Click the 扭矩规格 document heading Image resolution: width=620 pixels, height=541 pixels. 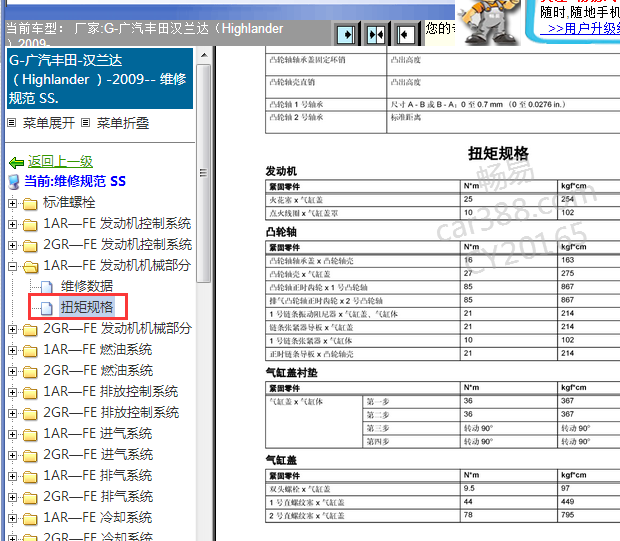[498, 153]
